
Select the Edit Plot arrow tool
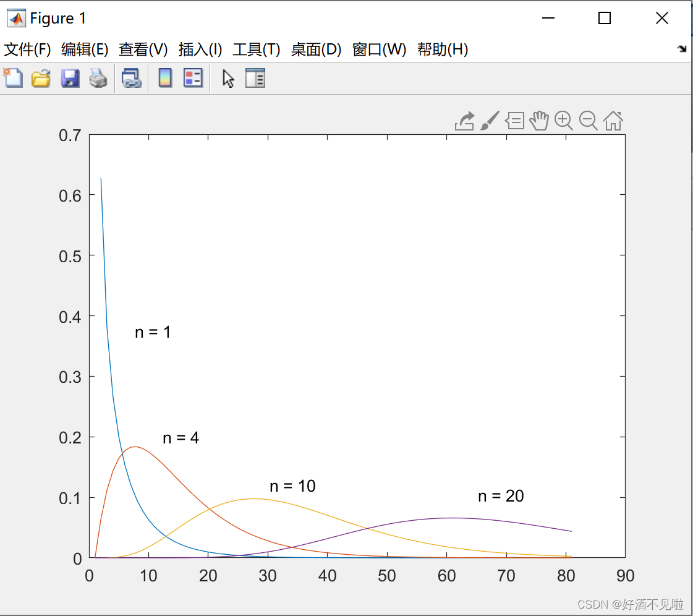[x=227, y=78]
